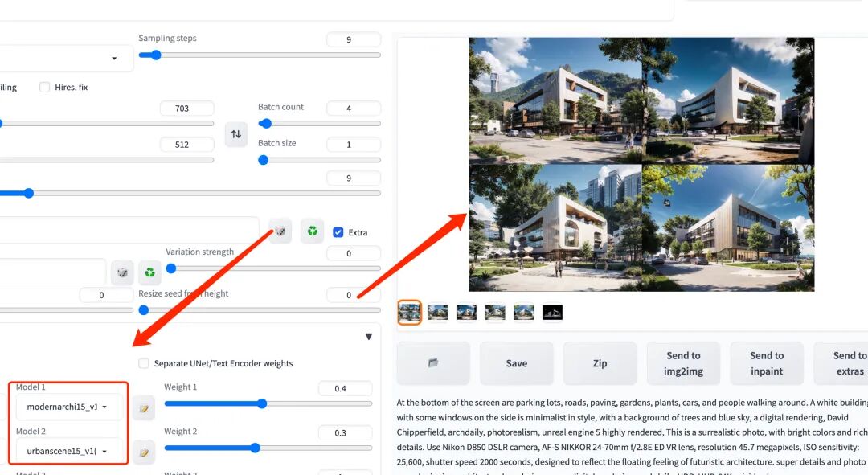Select the first grid thumbnail in gallery

point(410,313)
